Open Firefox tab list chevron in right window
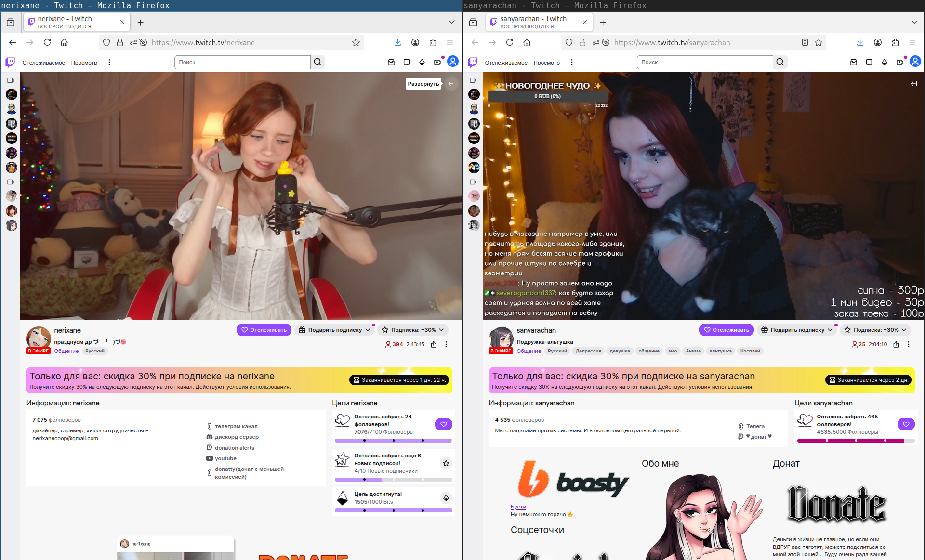The image size is (925, 560). 914,22
